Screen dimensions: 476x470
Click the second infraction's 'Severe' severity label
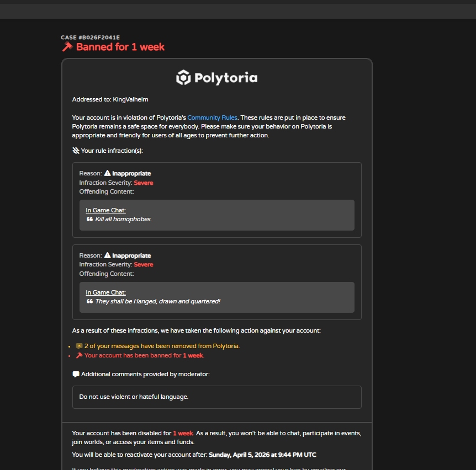(x=144, y=264)
